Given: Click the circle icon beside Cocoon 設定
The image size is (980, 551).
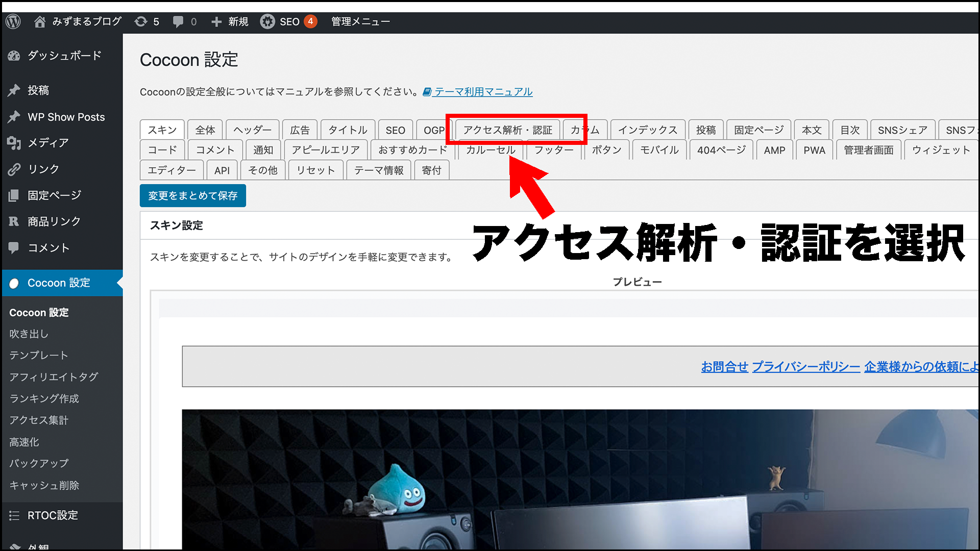Looking at the screenshot, I should point(14,283).
